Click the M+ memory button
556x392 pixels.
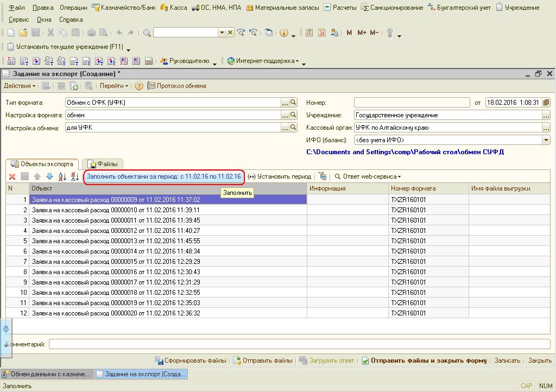click(362, 33)
